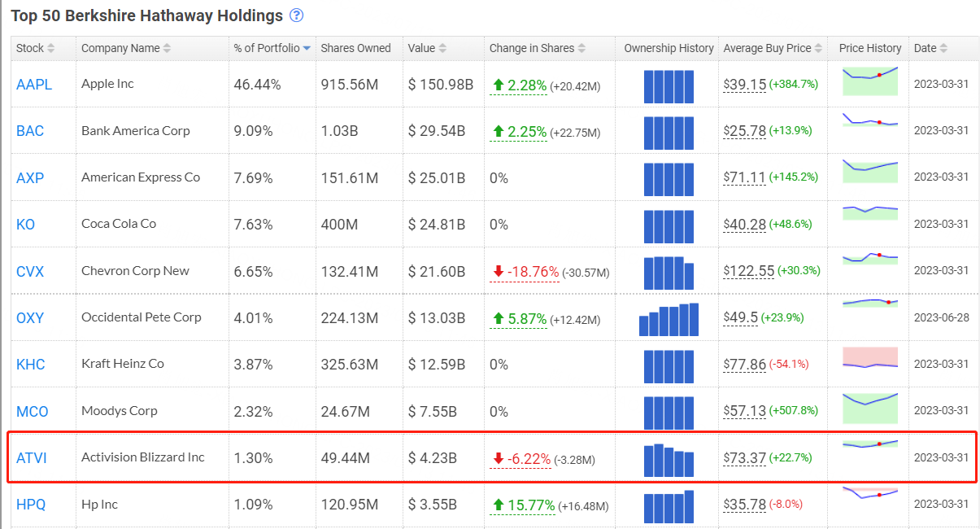Sort by % of Portfolio arrow
Image resolution: width=980 pixels, height=529 pixels.
point(307,49)
